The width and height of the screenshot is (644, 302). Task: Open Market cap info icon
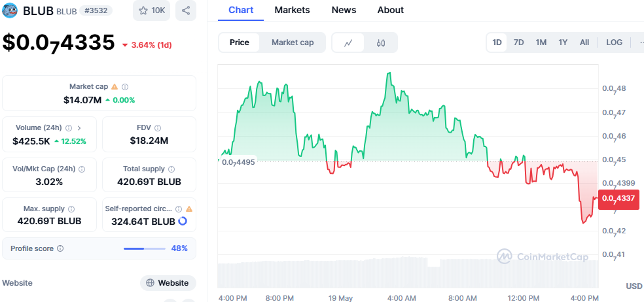click(125, 86)
